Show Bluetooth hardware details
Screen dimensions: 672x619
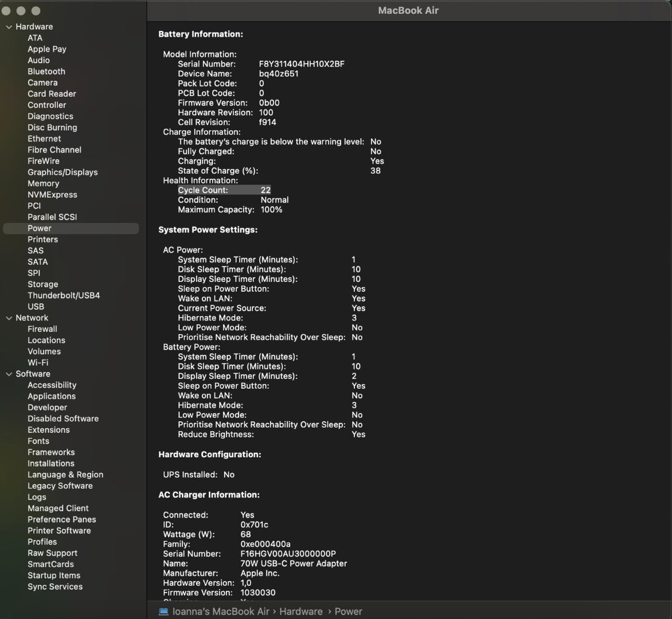tap(46, 72)
